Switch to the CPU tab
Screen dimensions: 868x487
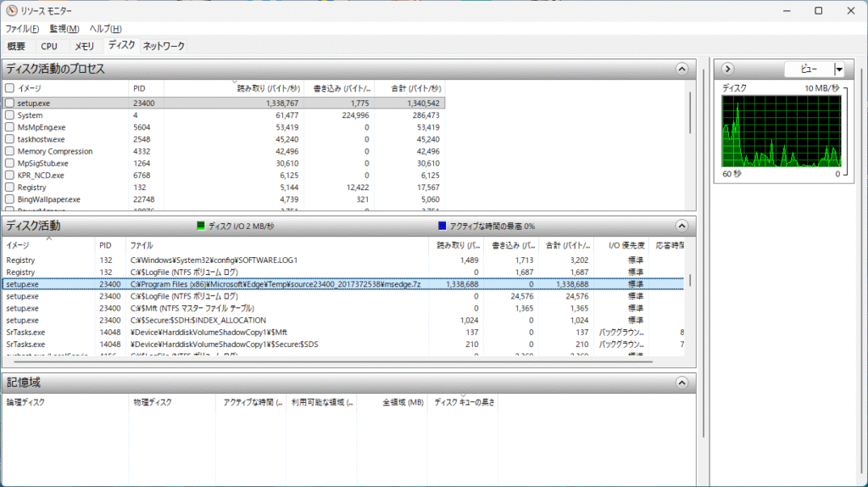coord(49,46)
